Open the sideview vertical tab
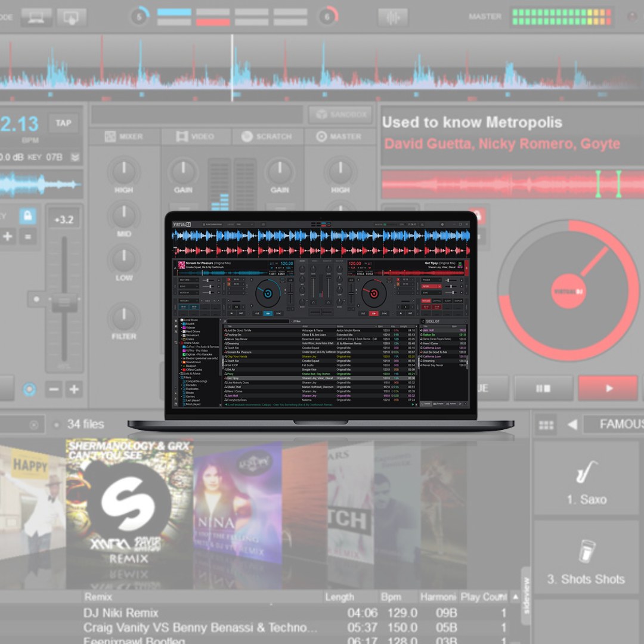 click(x=526, y=596)
